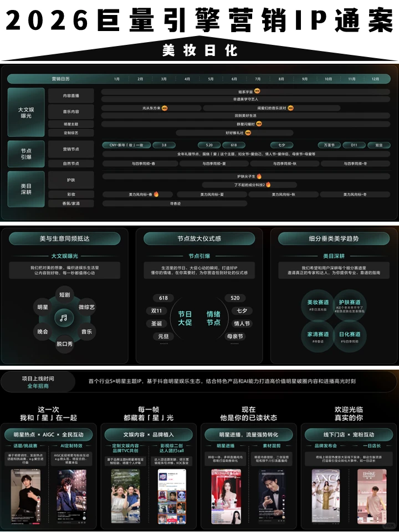Open the 内容直播 row label
Screen dimensions: 399x532
[71, 96]
